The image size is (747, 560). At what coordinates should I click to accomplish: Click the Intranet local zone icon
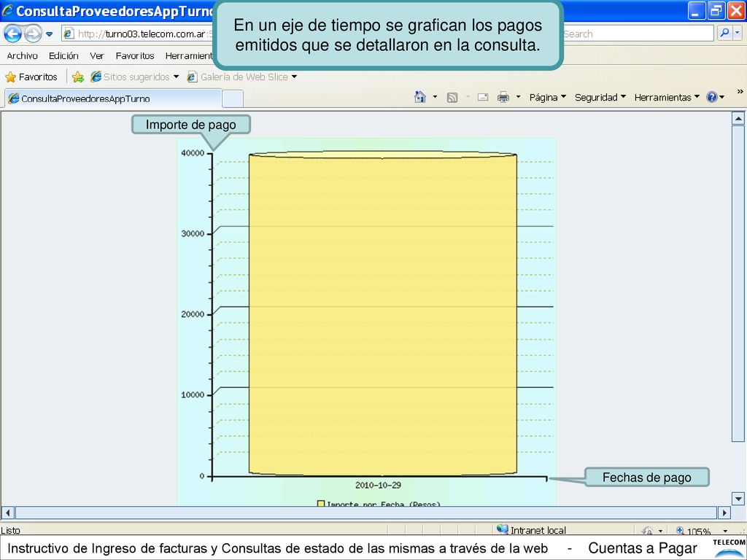(502, 529)
